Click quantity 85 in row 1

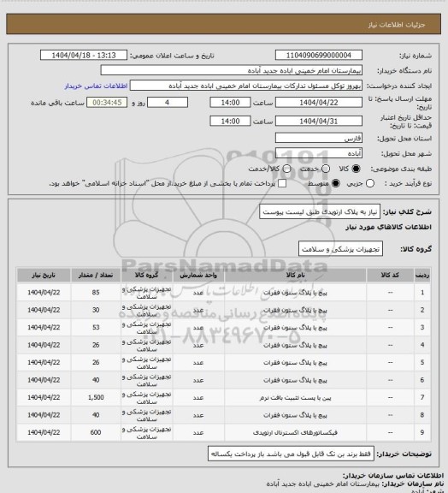point(96,293)
